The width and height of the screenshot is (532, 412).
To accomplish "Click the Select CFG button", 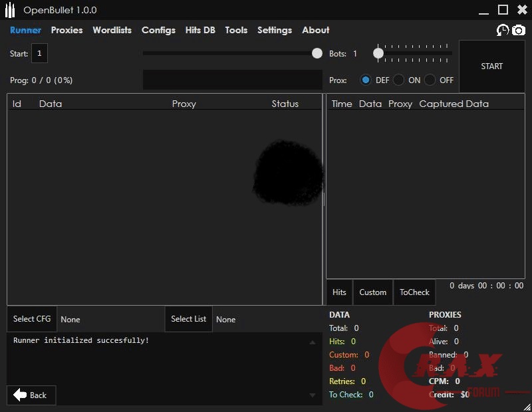I will click(x=32, y=319).
